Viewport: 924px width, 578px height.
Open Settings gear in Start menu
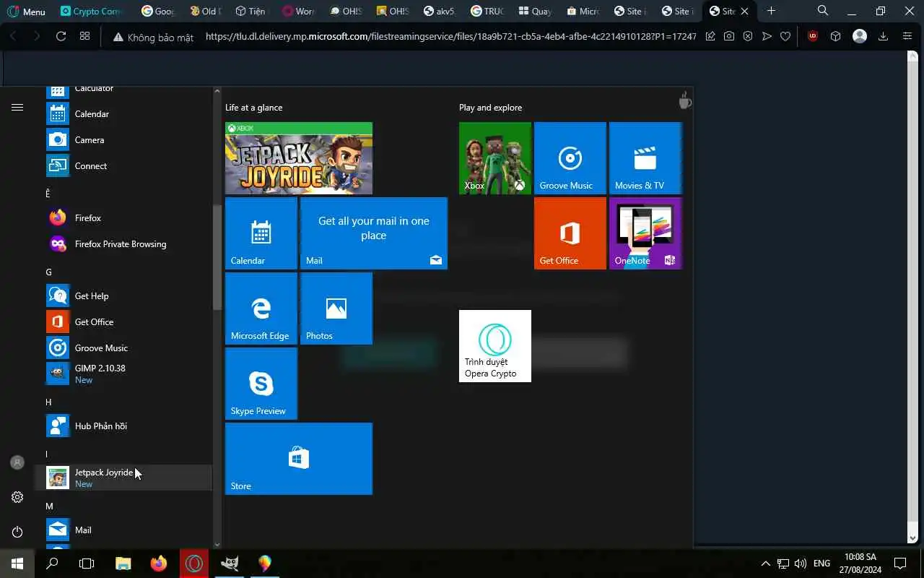click(17, 497)
